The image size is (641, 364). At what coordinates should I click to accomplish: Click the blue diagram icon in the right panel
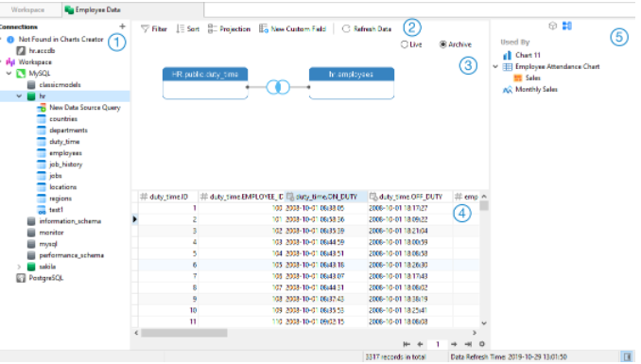click(x=567, y=26)
